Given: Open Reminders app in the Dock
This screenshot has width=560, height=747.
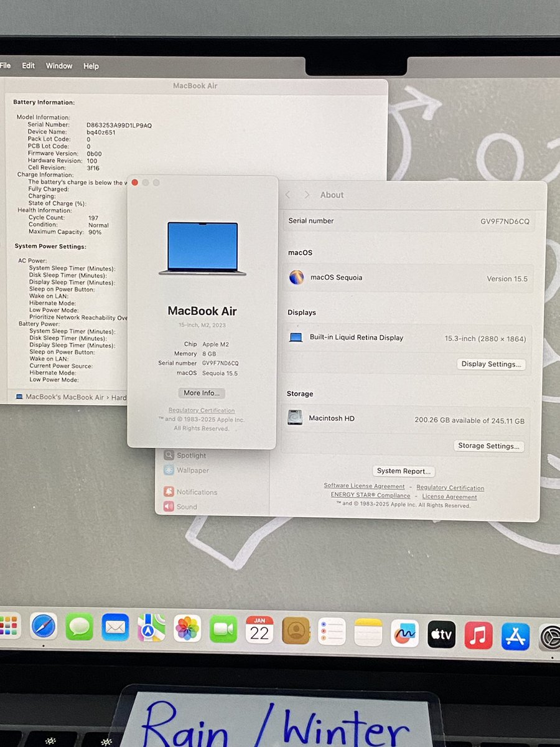Looking at the screenshot, I should point(332,631).
